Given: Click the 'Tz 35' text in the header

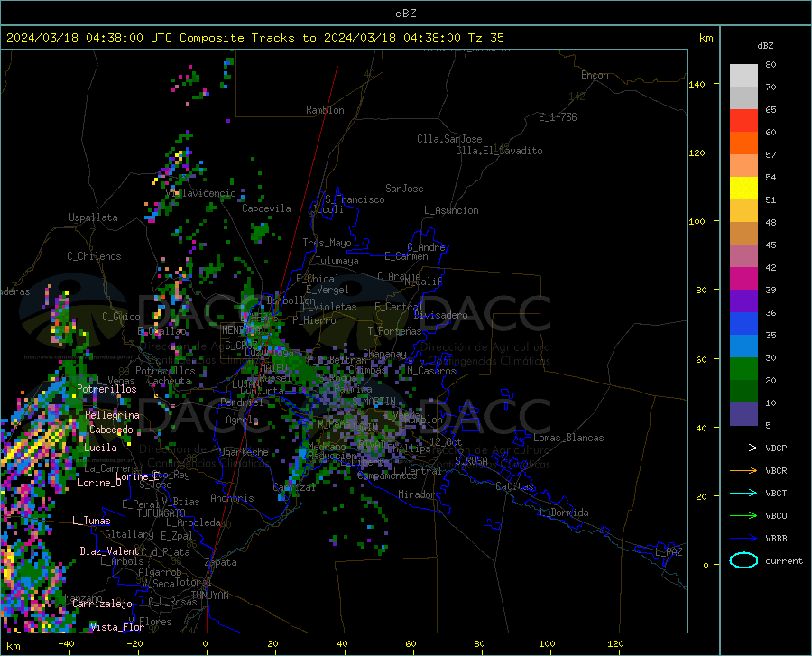Looking at the screenshot, I should coord(485,38).
